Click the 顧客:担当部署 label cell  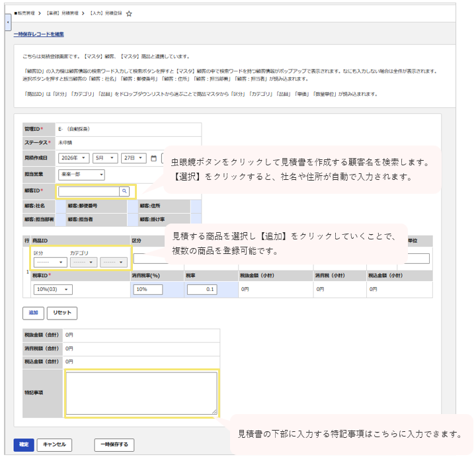pyautogui.click(x=39, y=220)
